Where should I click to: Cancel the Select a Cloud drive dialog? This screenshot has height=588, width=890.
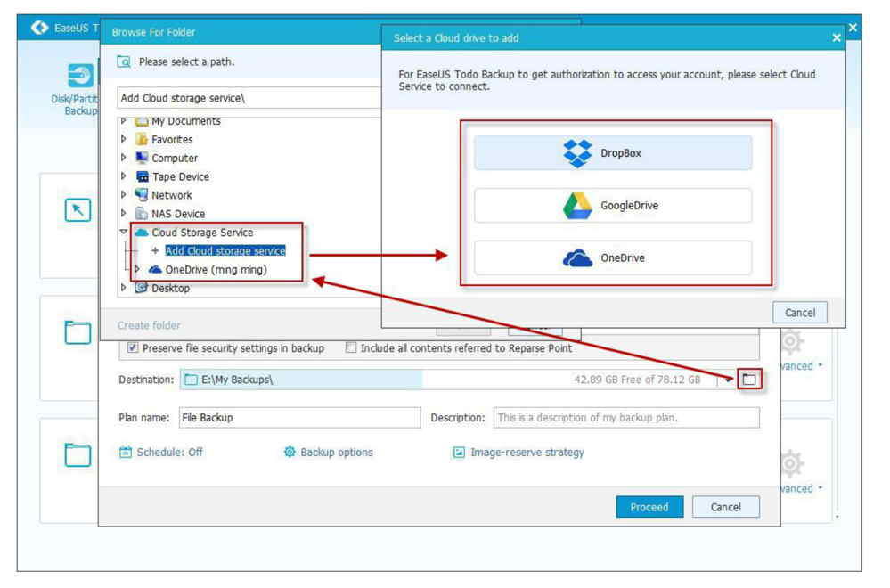coord(800,313)
